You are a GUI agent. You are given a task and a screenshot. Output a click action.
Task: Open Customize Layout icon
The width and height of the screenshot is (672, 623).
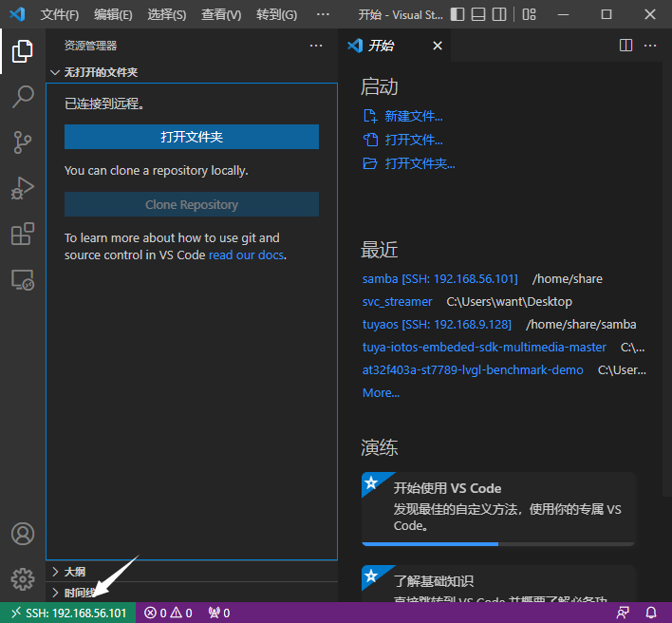tap(529, 14)
